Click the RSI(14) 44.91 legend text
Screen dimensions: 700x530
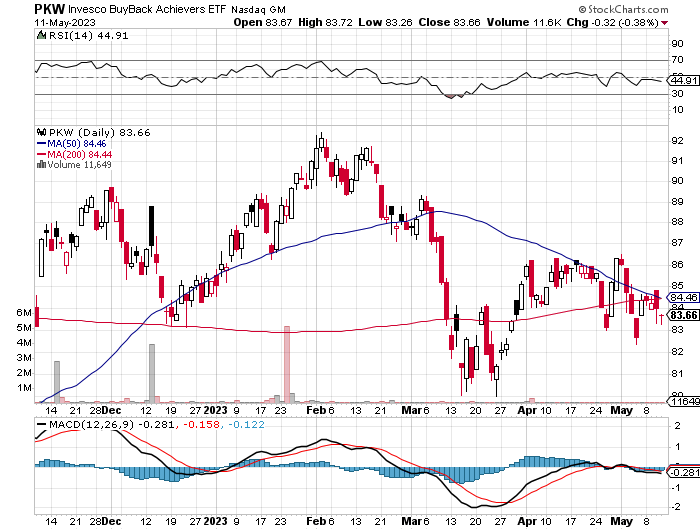88,36
